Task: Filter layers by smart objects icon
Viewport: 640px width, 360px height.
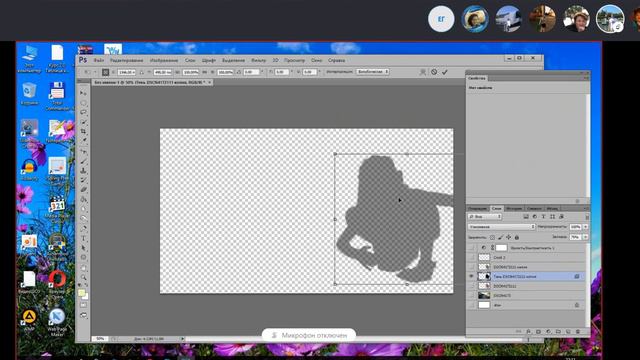Action: [561, 217]
